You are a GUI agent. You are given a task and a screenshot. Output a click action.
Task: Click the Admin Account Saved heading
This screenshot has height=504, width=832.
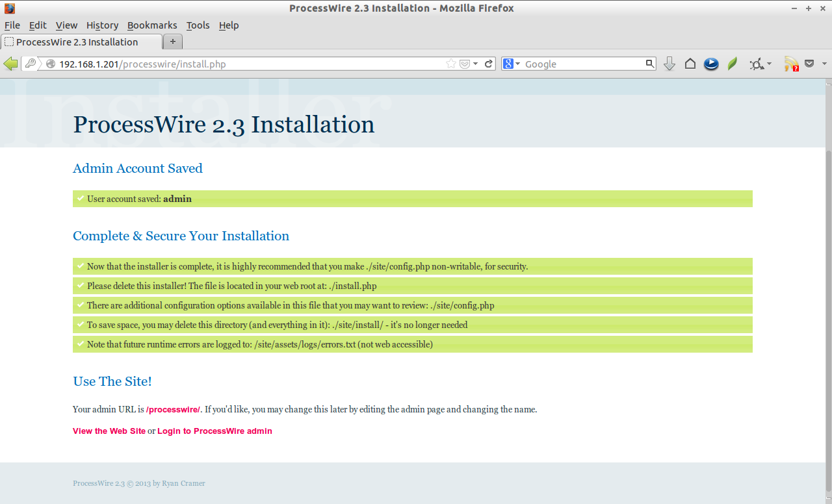click(138, 168)
